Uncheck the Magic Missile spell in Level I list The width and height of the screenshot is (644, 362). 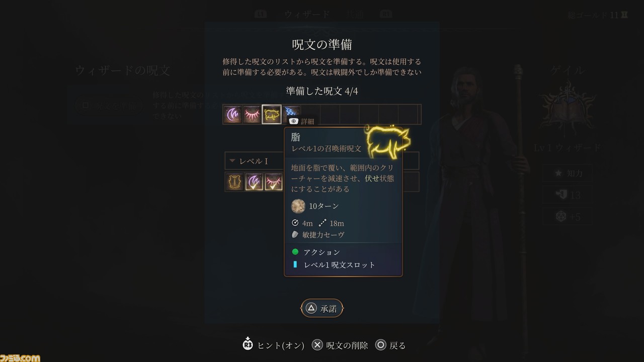254,182
